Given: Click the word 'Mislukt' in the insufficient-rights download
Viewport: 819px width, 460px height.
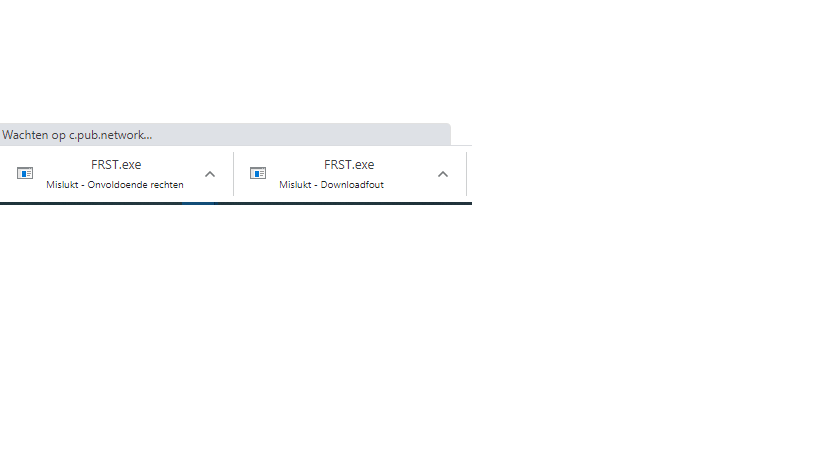Looking at the screenshot, I should [x=62, y=185].
